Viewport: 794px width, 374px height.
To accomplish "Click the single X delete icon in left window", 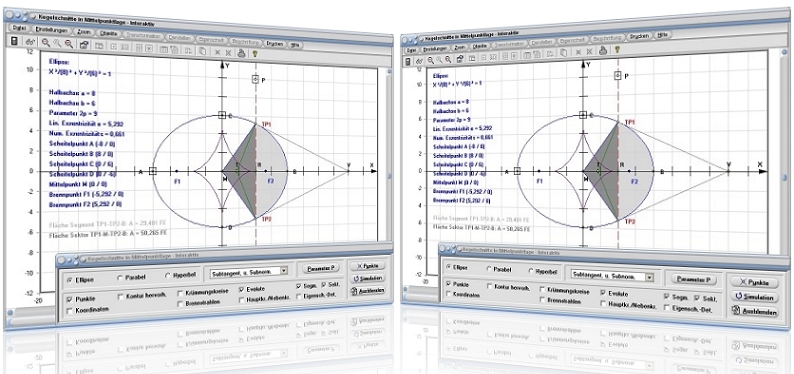I will point(217,51).
